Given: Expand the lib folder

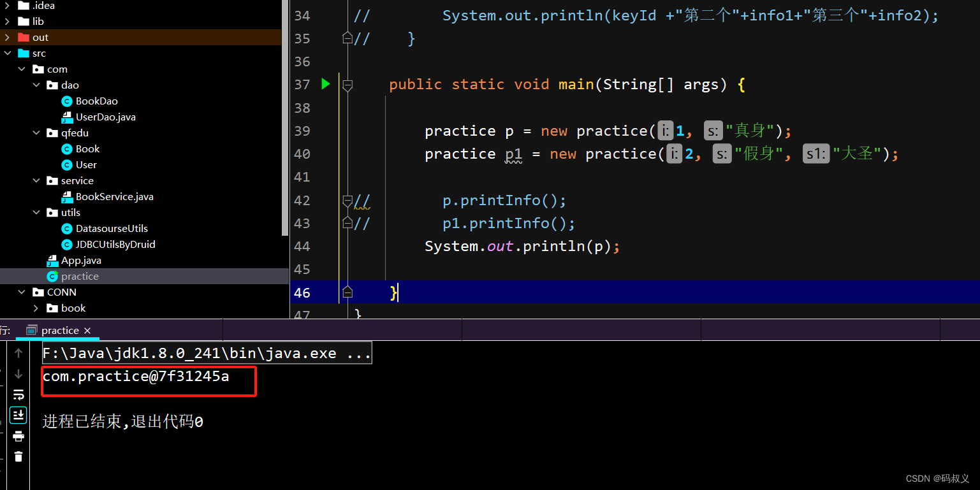Looking at the screenshot, I should pos(7,22).
